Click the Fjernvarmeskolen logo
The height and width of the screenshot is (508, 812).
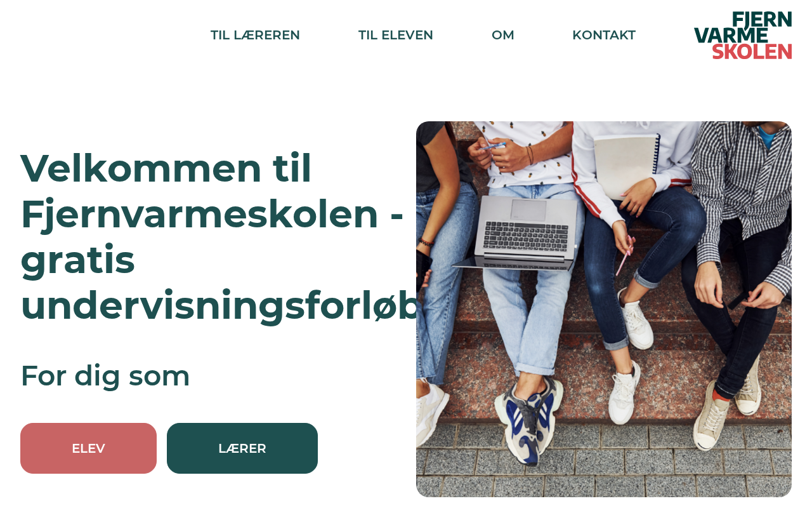click(743, 36)
